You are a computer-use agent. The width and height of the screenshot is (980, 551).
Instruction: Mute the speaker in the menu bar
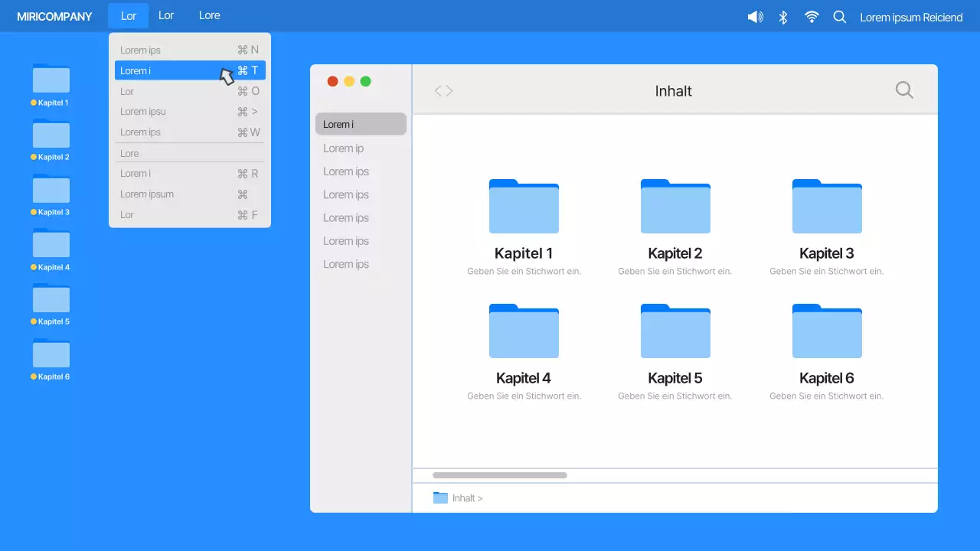point(754,16)
